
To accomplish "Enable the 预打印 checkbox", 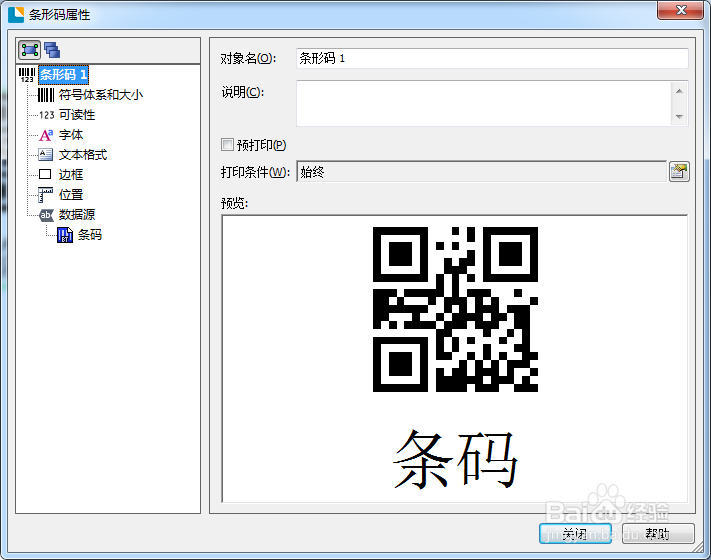I will (227, 145).
